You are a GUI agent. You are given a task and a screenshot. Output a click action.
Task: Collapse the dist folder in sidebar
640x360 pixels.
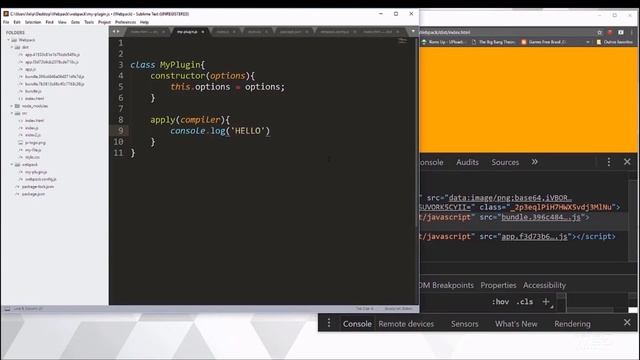click(12, 47)
